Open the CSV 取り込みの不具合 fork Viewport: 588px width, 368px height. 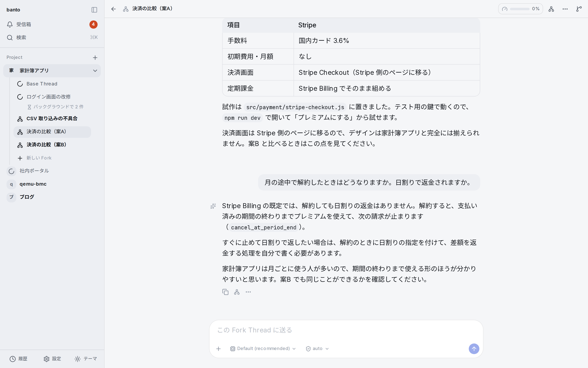click(x=52, y=119)
